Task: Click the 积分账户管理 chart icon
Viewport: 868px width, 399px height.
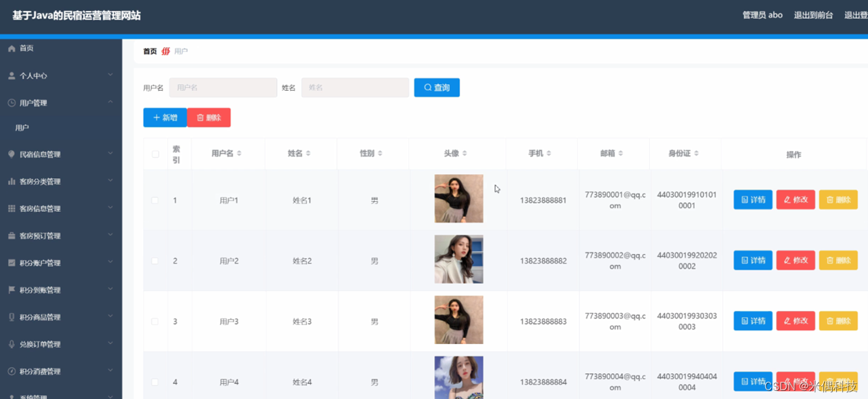Action: point(12,263)
